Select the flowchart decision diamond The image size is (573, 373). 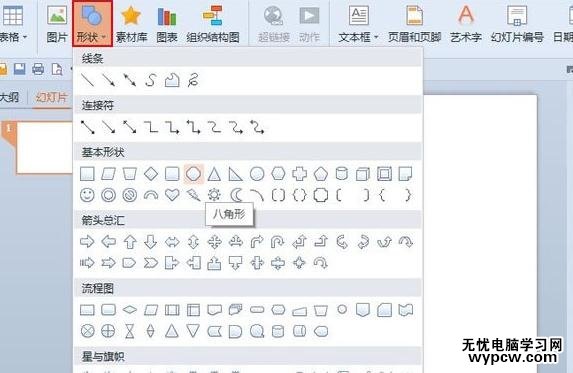coord(130,310)
